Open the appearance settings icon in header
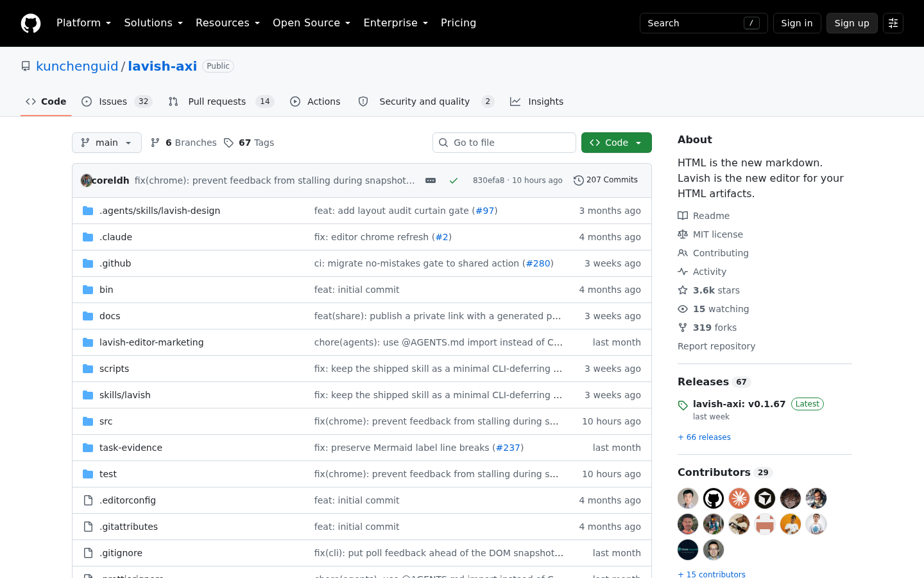Image resolution: width=924 pixels, height=578 pixels. tap(893, 23)
